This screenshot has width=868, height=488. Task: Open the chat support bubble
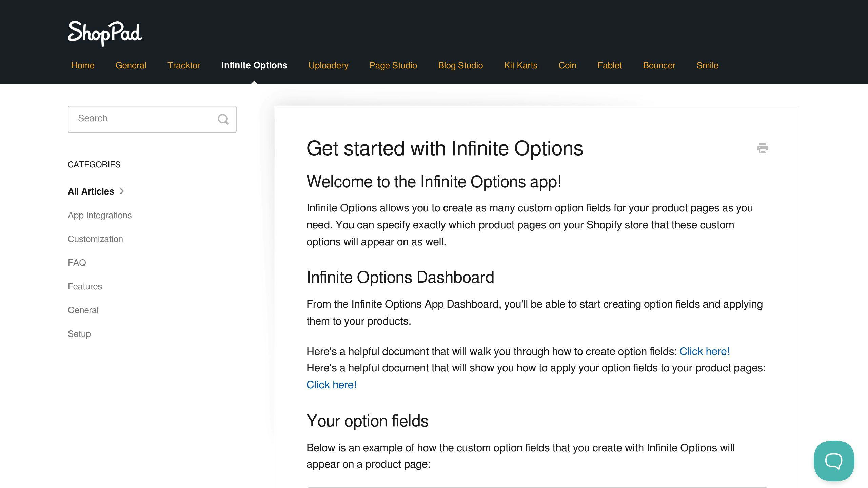click(x=834, y=461)
